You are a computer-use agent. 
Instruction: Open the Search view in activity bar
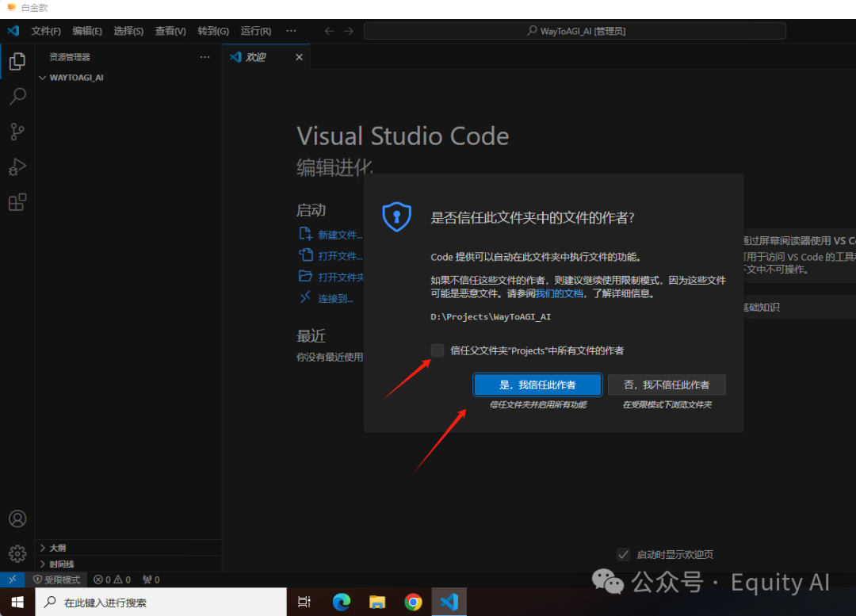coord(17,97)
